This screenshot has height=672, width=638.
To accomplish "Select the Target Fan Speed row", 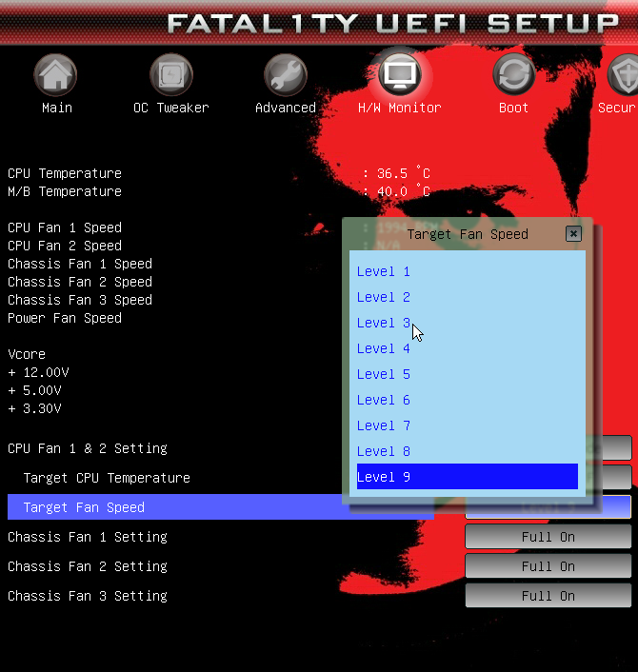I will tap(221, 507).
